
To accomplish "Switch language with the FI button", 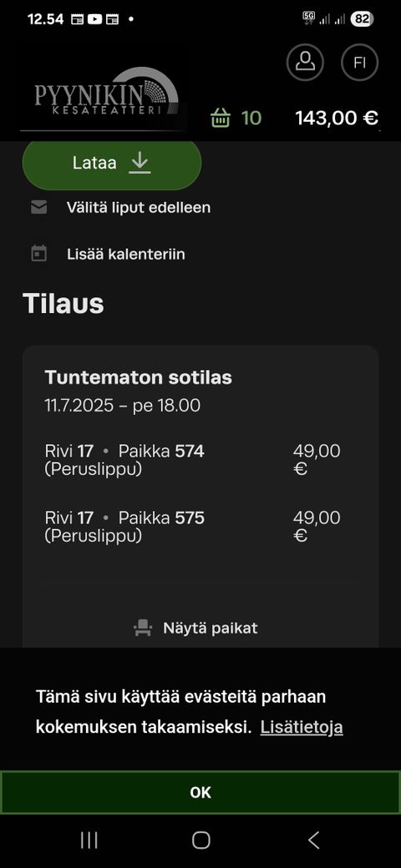I will (360, 62).
